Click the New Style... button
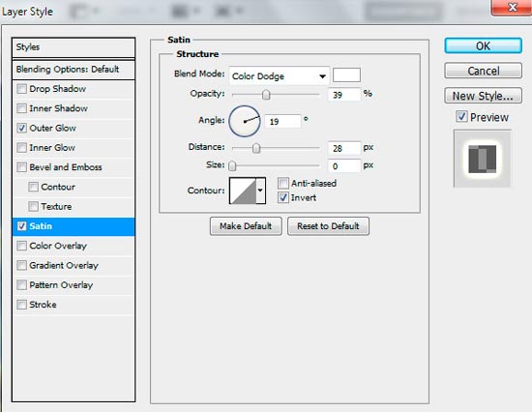532x412 pixels. pos(483,96)
